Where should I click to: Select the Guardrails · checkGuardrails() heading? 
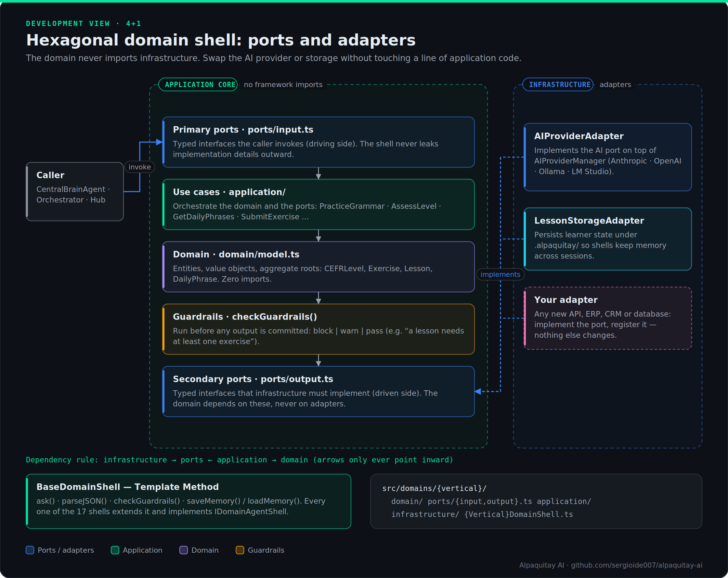245,317
